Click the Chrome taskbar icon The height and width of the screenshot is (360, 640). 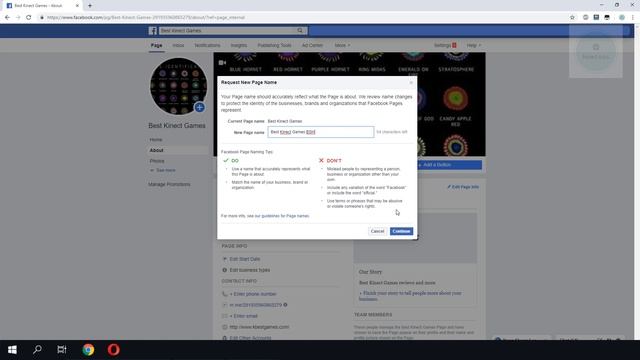88,350
